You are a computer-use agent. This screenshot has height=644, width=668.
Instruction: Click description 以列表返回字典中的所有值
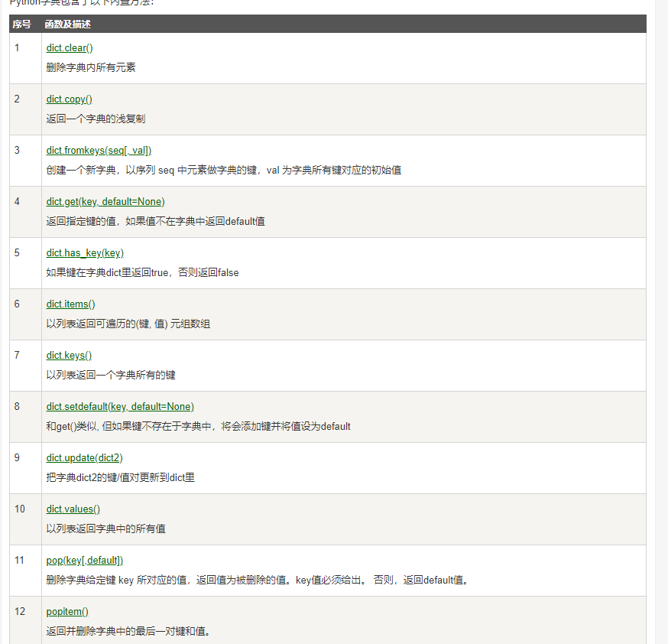pos(105,529)
